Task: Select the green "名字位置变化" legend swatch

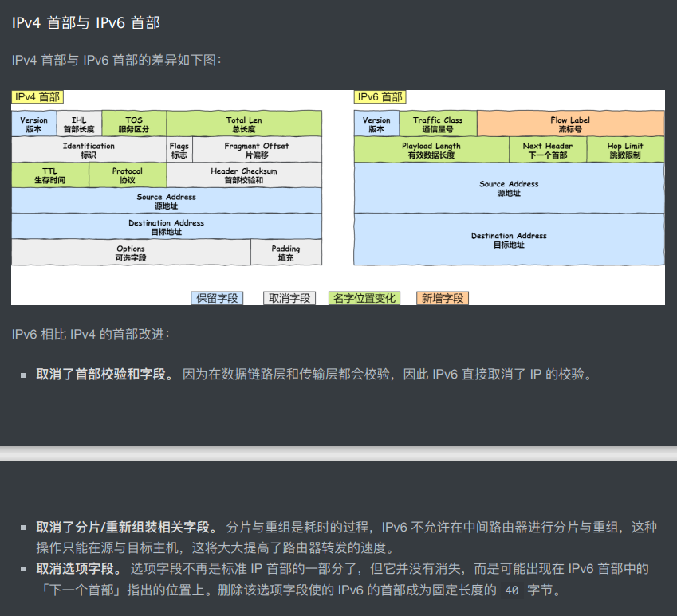Action: point(364,298)
